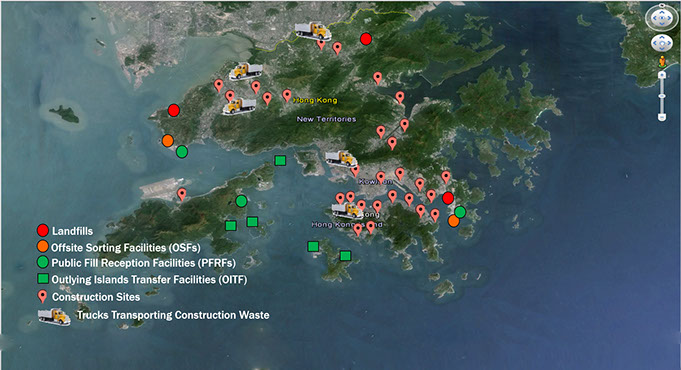The width and height of the screenshot is (681, 370).
Task: Click the western orange OSF marker
Action: (x=168, y=141)
